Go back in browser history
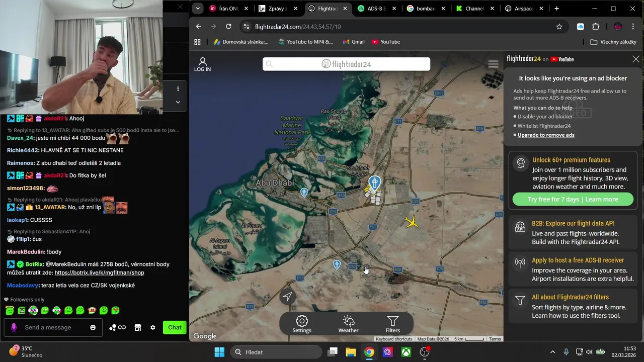The width and height of the screenshot is (644, 362). click(x=198, y=27)
